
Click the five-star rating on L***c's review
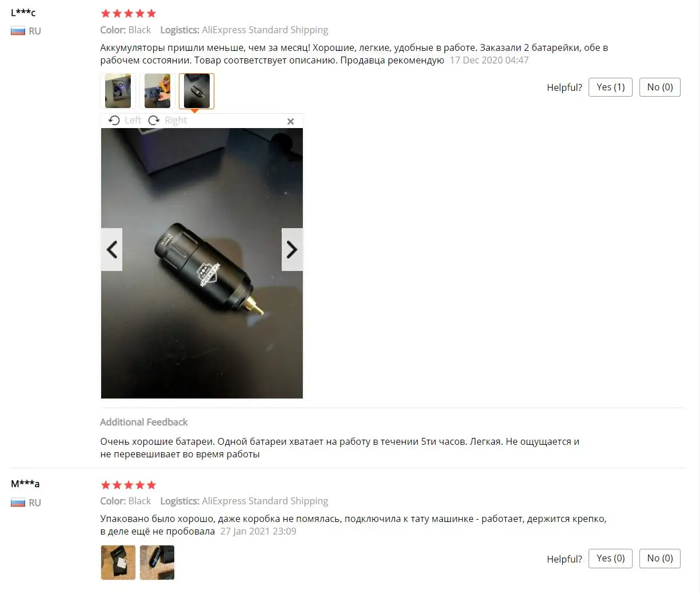128,13
